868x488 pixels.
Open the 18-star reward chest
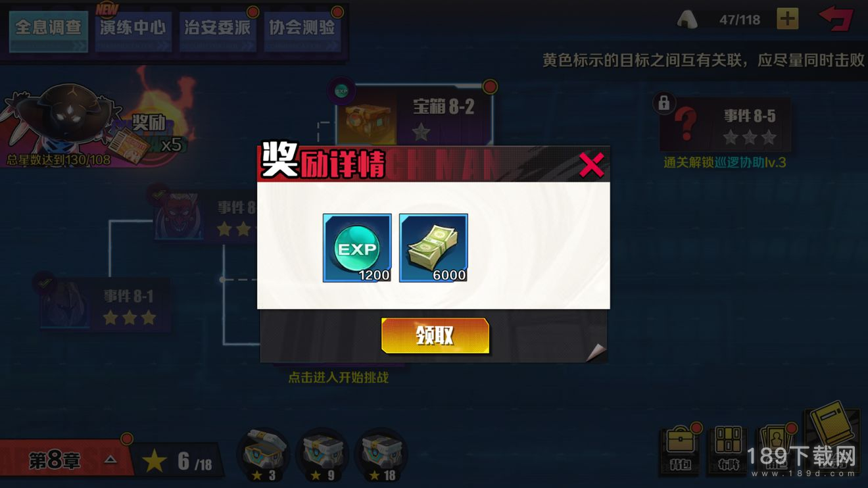pyautogui.click(x=380, y=455)
